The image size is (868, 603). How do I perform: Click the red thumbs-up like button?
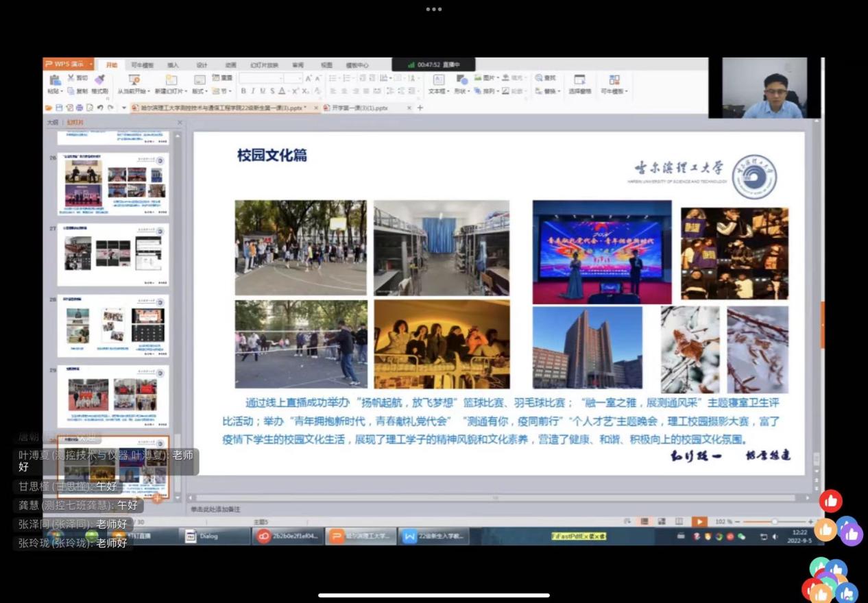coord(830,502)
